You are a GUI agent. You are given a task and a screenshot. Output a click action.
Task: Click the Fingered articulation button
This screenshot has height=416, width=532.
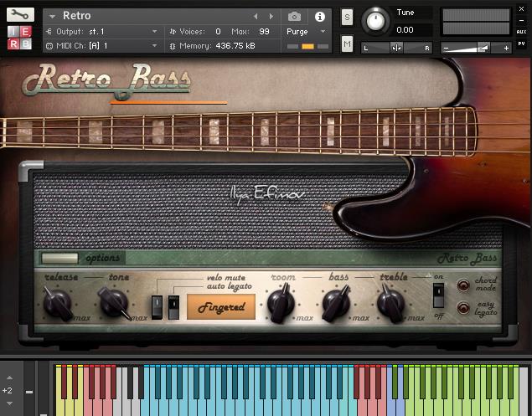click(221, 306)
